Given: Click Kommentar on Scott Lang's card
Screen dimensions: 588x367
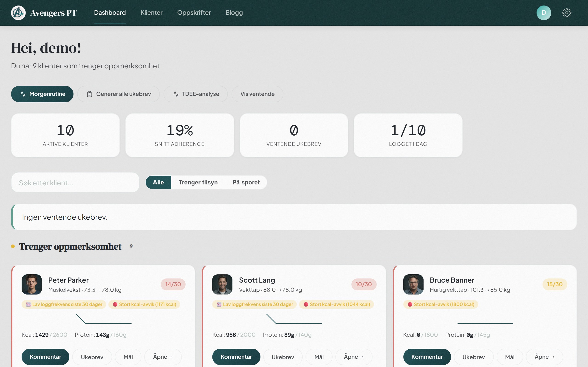Looking at the screenshot, I should [x=236, y=356].
